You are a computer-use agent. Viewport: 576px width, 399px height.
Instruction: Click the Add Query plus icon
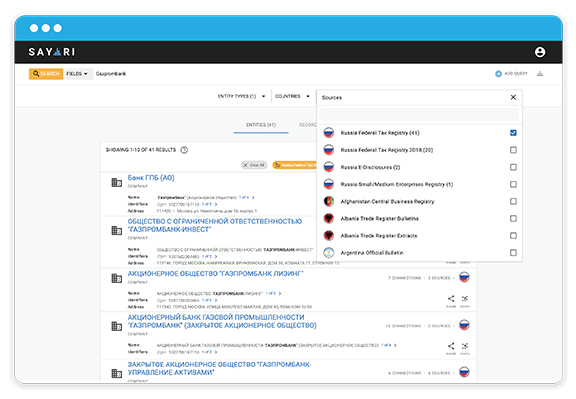[x=498, y=74]
